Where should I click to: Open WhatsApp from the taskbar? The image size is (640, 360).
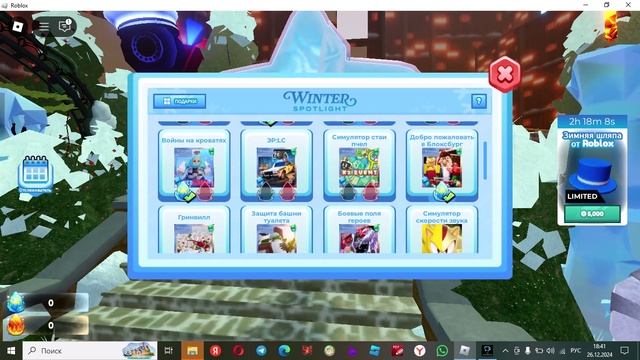pyautogui.click(x=442, y=351)
